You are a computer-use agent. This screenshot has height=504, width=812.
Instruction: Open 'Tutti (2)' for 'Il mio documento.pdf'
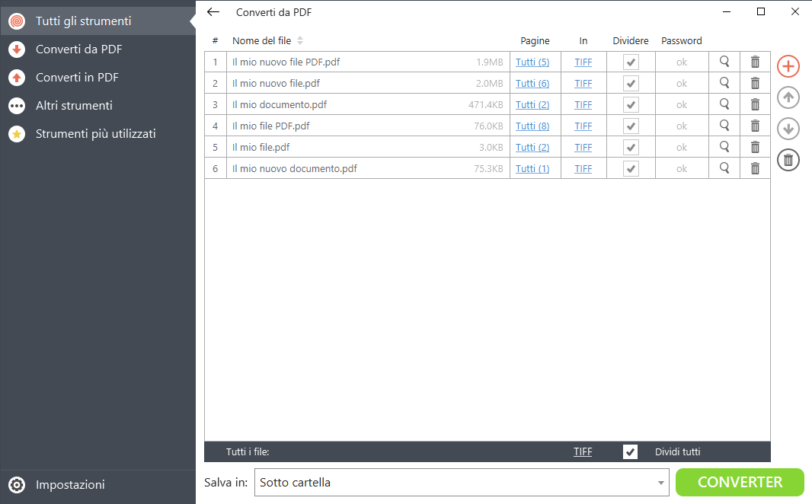pos(532,104)
